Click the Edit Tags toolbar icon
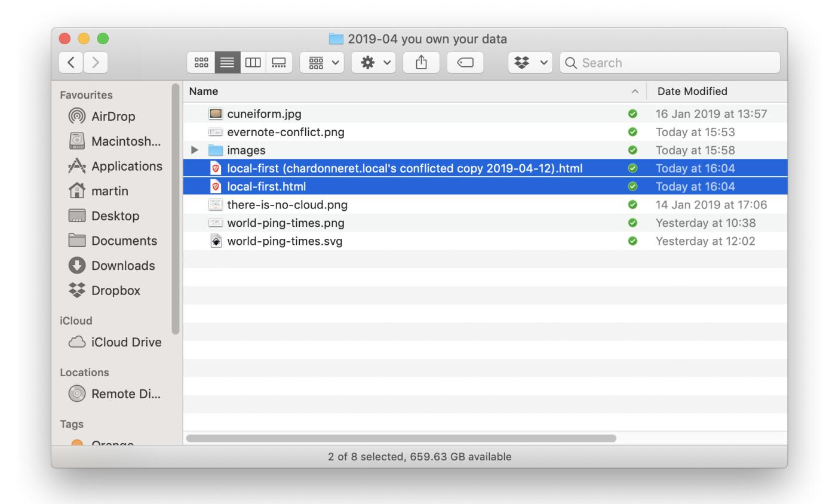826x504 pixels. pyautogui.click(x=465, y=63)
